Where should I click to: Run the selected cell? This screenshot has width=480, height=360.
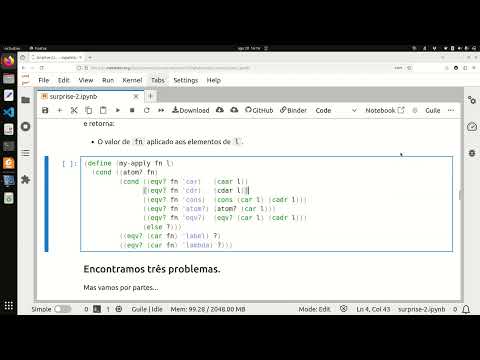coord(118,110)
